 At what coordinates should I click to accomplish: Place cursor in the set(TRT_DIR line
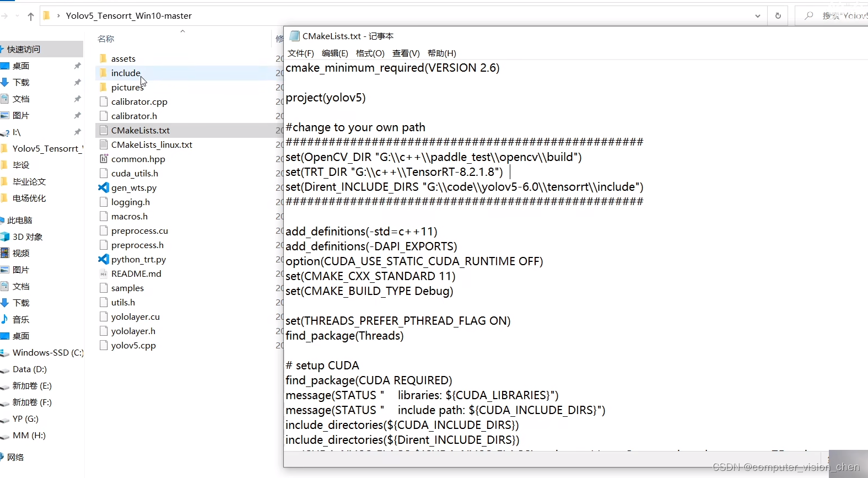[x=395, y=172]
